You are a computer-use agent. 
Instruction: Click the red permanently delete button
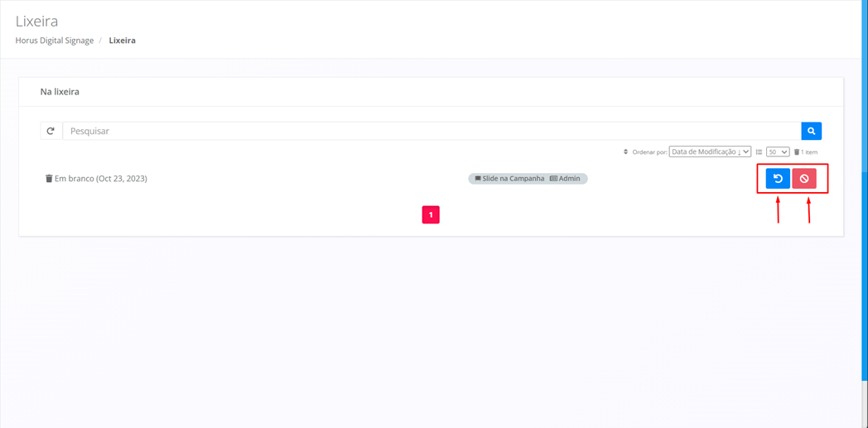(804, 179)
